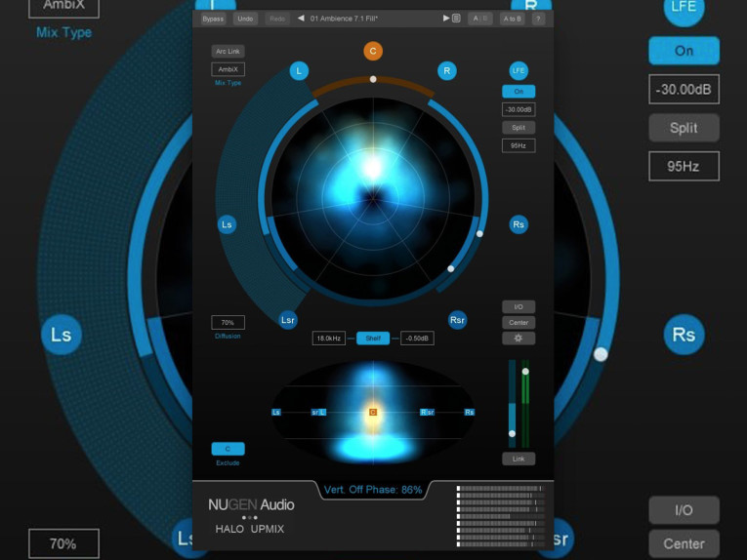Viewport: 747px width, 560px height.
Task: Click Rs marker in the vertical view
Action: point(470,412)
